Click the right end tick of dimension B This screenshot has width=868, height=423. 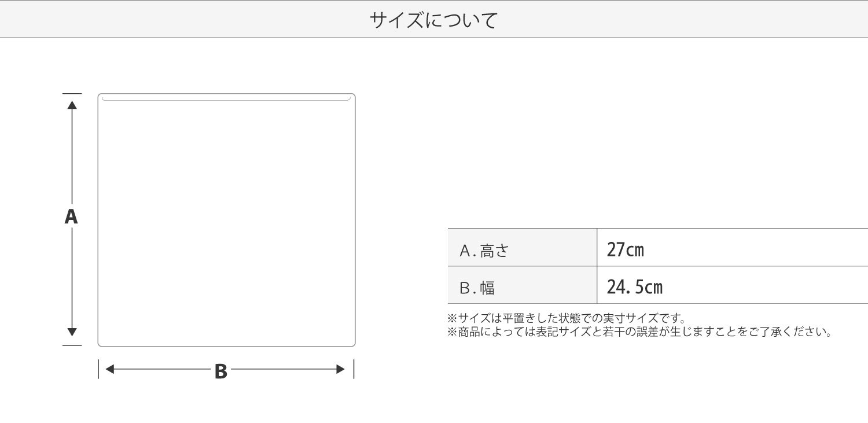point(354,369)
